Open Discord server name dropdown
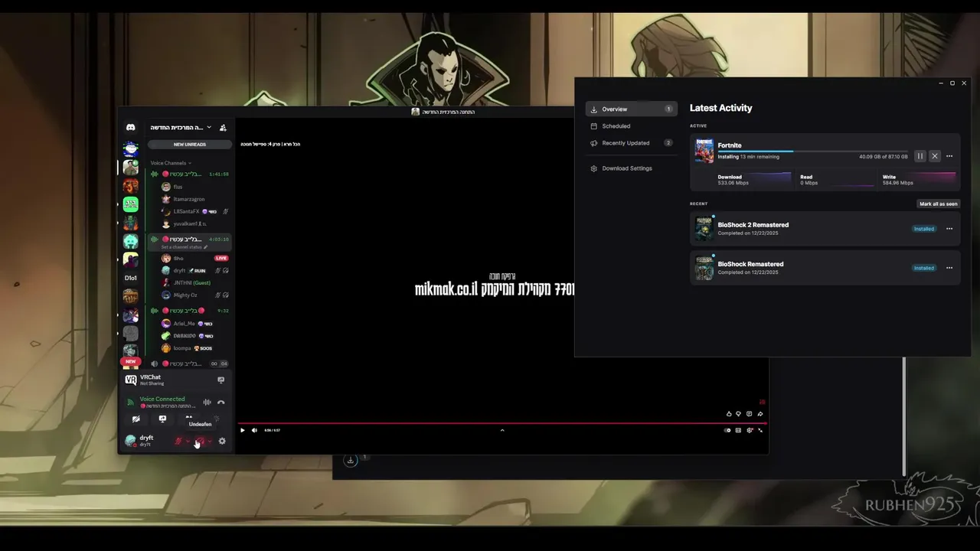980x551 pixels. 208,128
